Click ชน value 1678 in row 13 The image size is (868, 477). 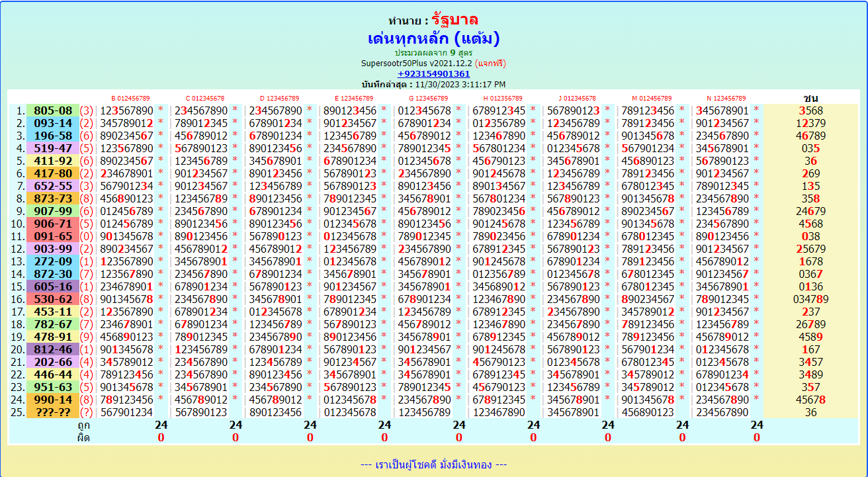pyautogui.click(x=810, y=261)
